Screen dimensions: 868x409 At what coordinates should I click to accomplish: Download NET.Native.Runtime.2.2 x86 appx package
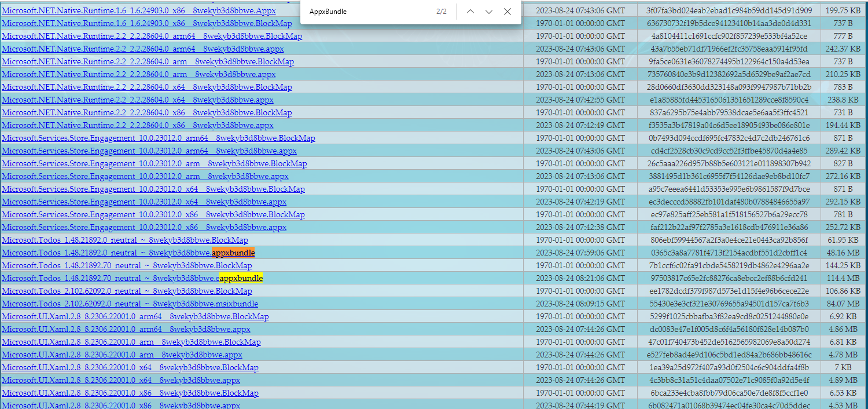[137, 125]
